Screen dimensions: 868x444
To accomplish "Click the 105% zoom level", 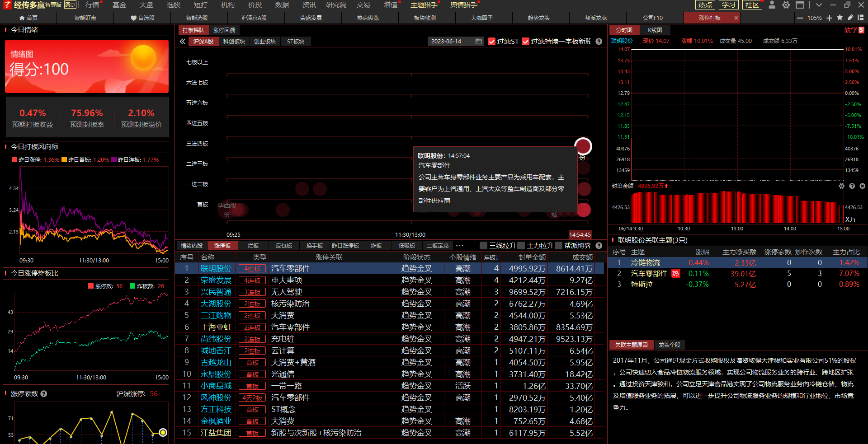I will click(815, 18).
